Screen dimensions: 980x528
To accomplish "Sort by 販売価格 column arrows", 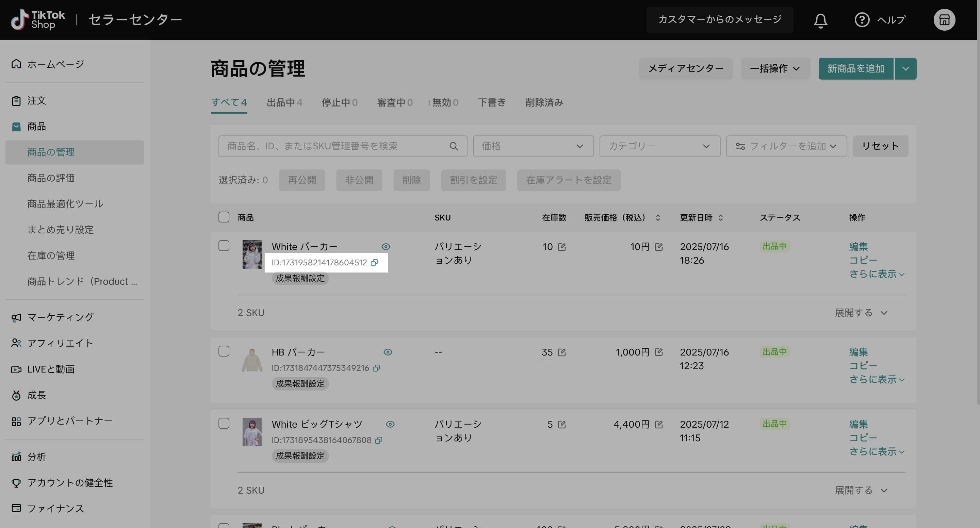I will 658,218.
